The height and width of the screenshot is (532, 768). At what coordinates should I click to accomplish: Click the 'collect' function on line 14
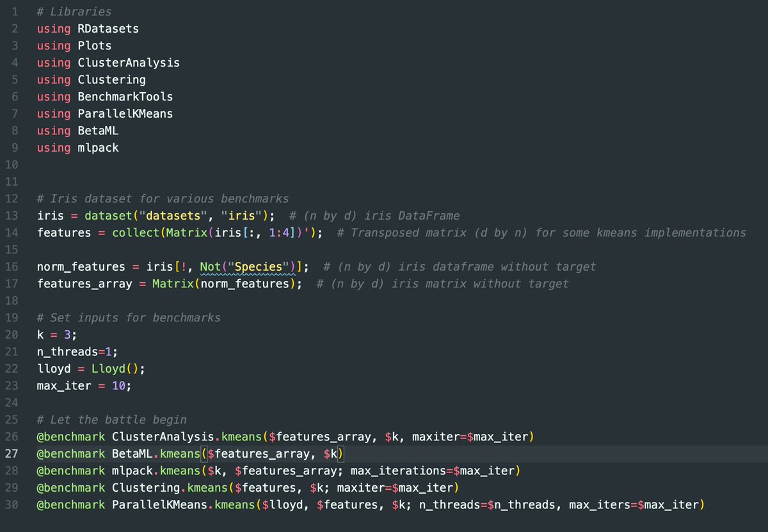click(x=136, y=232)
